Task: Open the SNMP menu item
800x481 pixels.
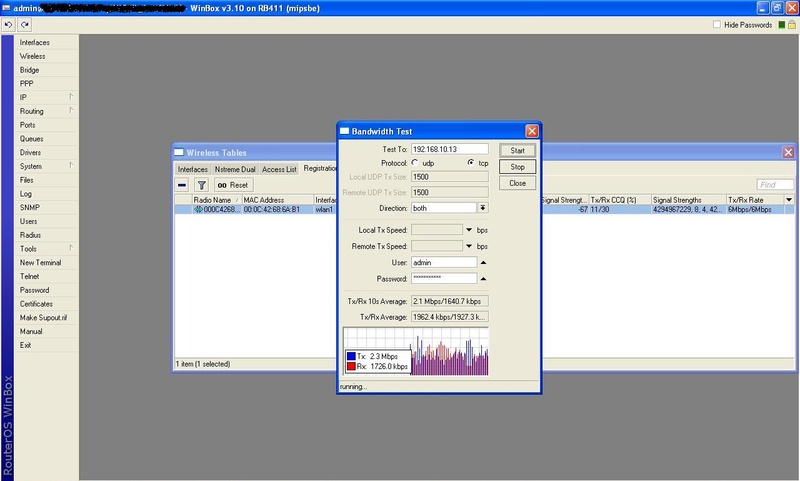Action: click(x=46, y=208)
